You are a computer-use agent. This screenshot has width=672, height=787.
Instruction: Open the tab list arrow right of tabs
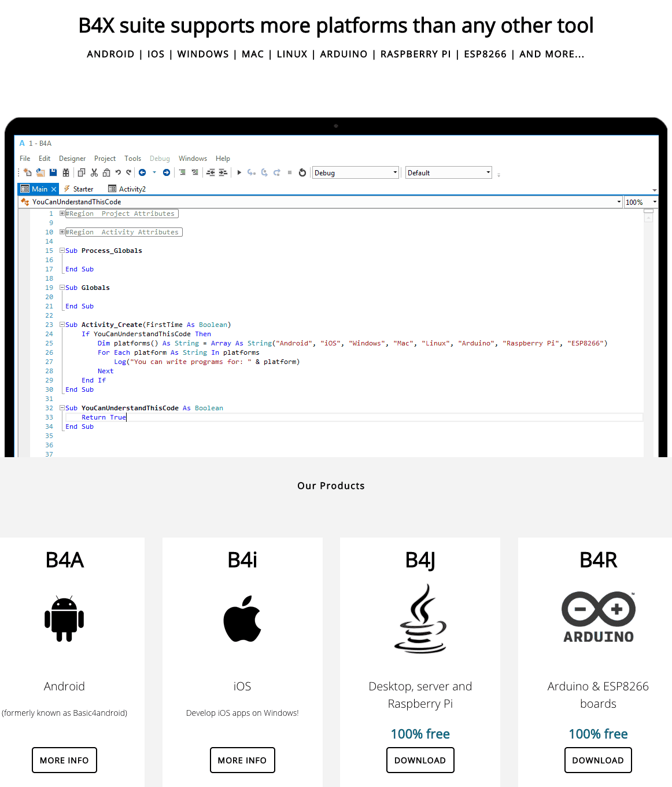point(655,190)
